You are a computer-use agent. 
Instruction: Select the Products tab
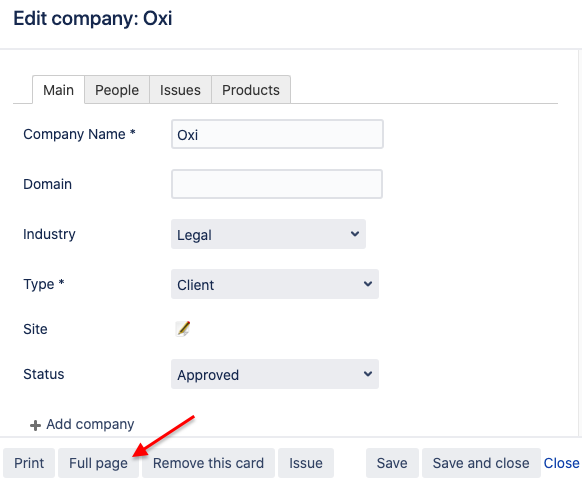click(251, 90)
